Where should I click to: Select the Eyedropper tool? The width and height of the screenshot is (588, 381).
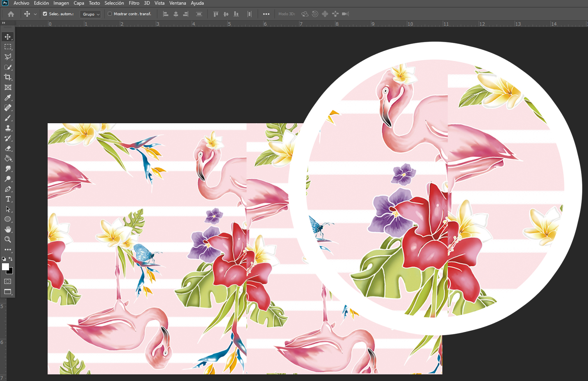tap(8, 97)
